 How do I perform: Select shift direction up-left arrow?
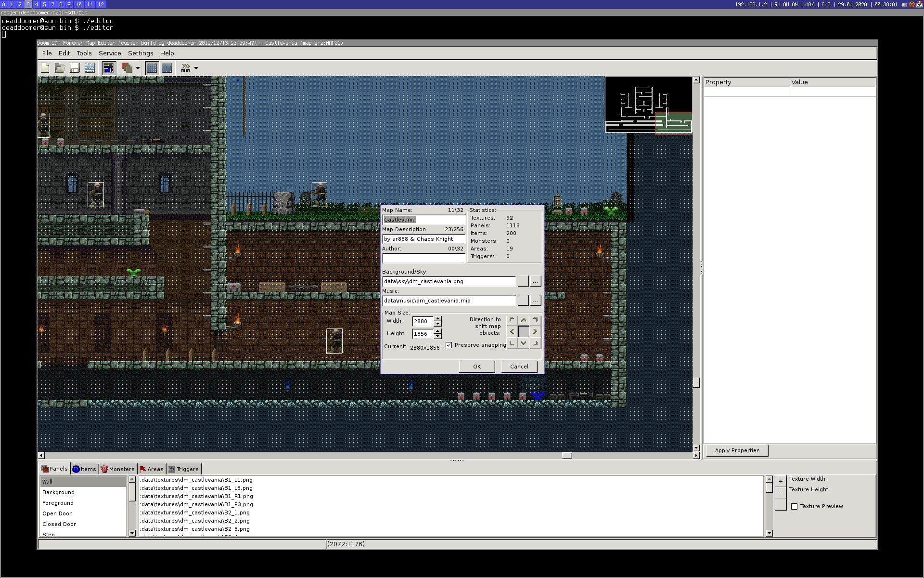coord(512,320)
